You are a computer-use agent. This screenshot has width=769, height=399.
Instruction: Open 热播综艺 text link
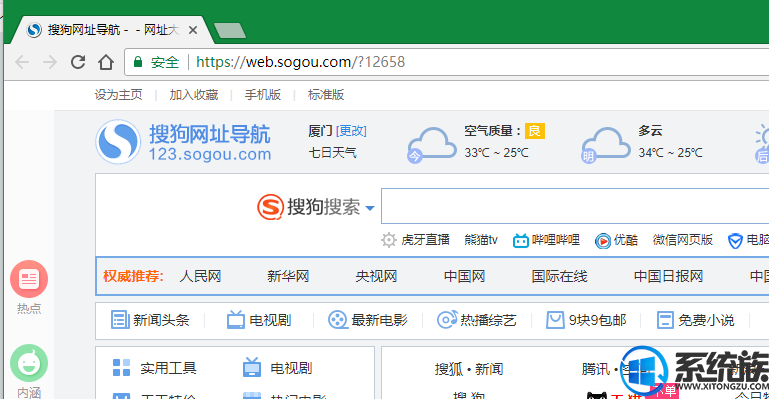click(488, 321)
